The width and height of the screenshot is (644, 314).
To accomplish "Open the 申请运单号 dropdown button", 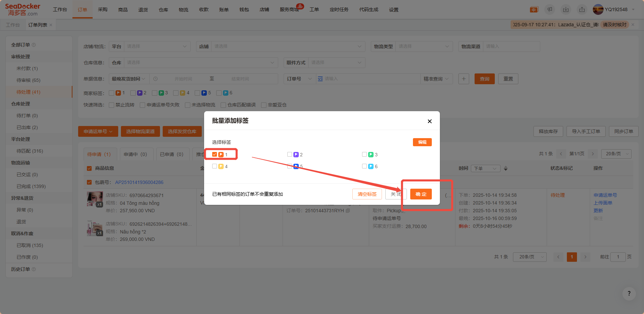I will 98,131.
